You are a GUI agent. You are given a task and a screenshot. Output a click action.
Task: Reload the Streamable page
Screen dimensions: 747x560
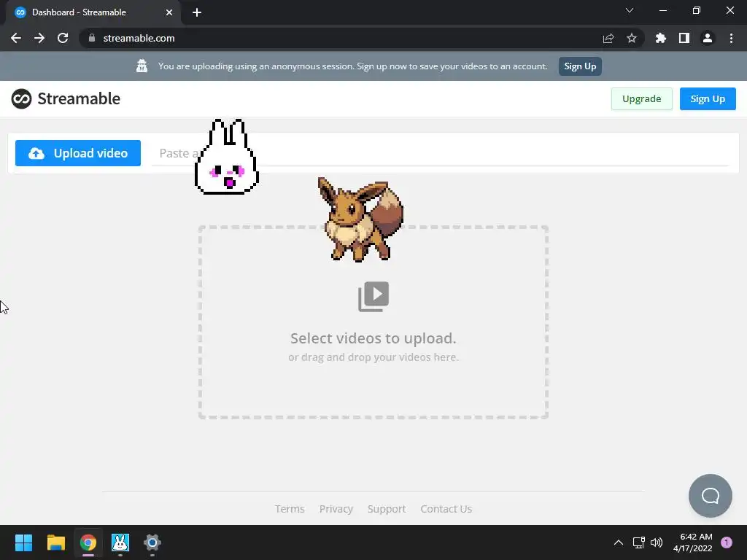[63, 38]
